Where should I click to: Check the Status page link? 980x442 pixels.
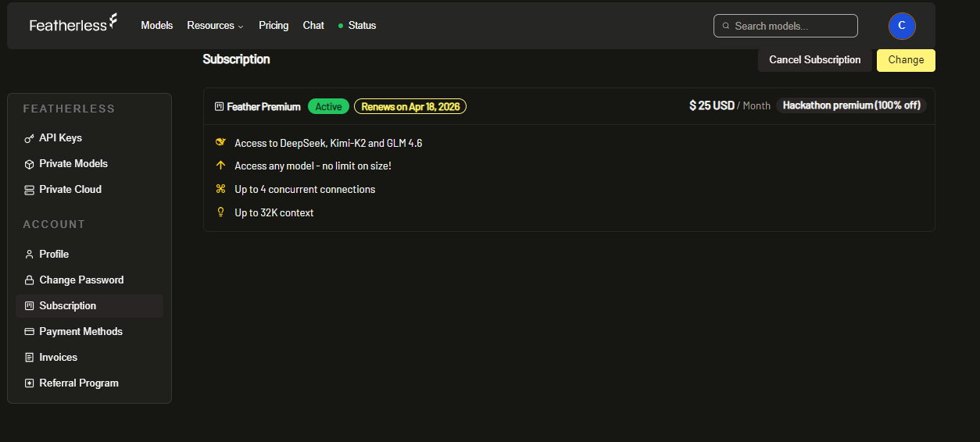(x=357, y=26)
